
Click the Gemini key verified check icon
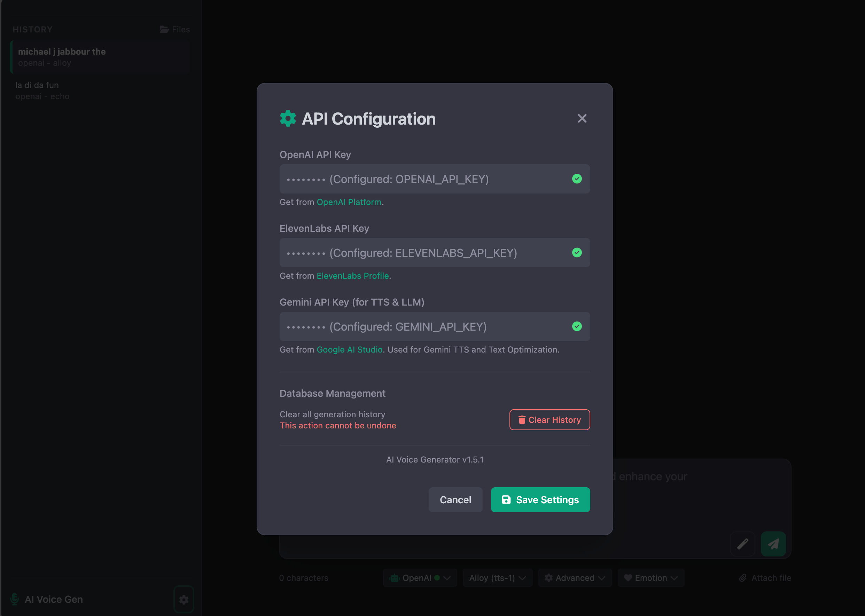click(577, 326)
